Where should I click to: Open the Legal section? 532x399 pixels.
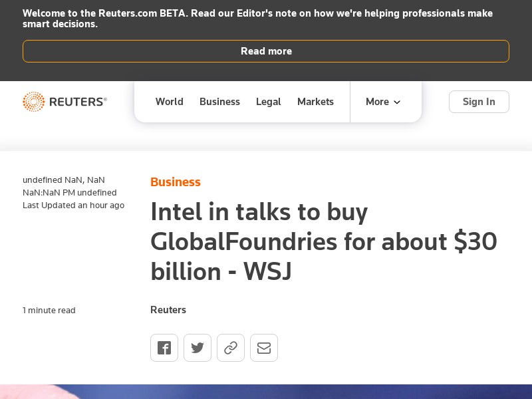click(269, 102)
